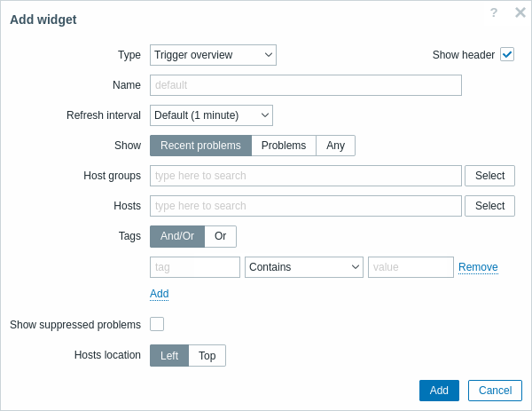Open the Type dropdown
Screen dimensions: 532x411
click(213, 55)
